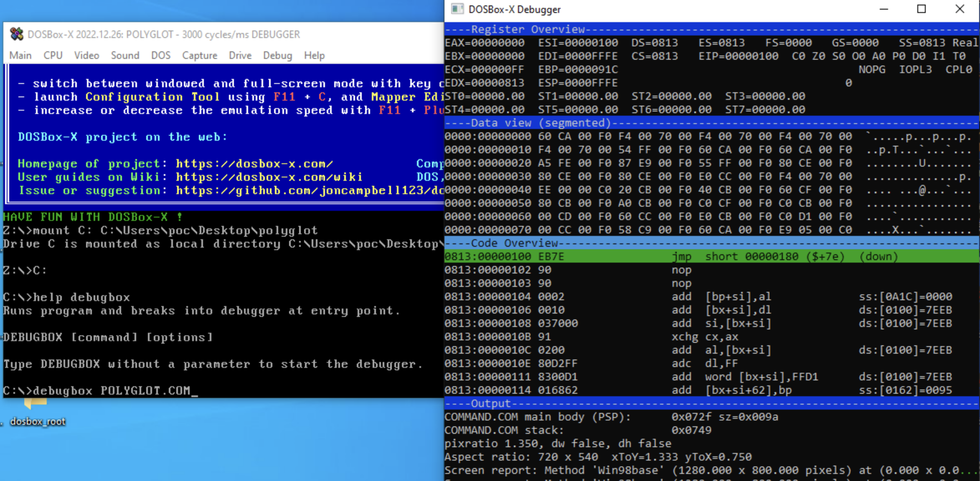Click the ECX=000000FF register value
This screenshot has width=980, height=481.
485,69
